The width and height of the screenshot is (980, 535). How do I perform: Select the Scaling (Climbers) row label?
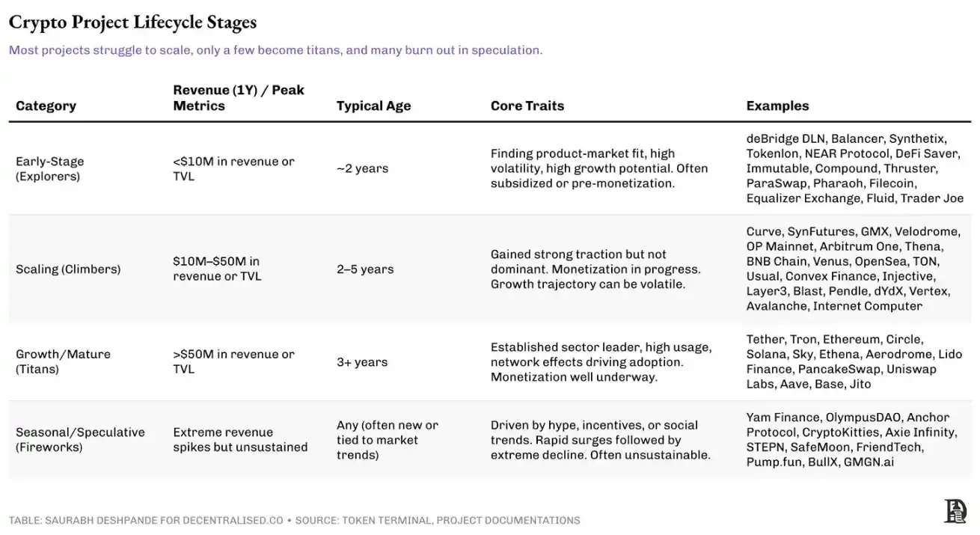pyautogui.click(x=68, y=269)
